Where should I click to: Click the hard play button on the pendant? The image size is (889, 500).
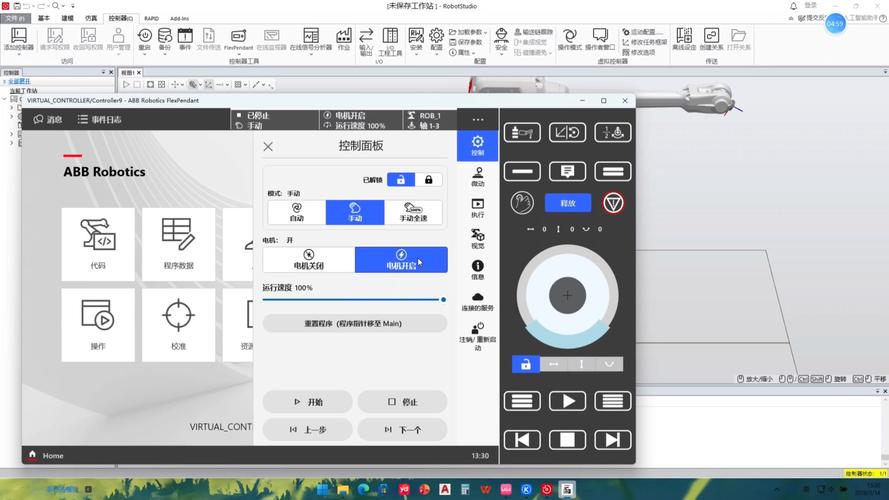(x=568, y=401)
